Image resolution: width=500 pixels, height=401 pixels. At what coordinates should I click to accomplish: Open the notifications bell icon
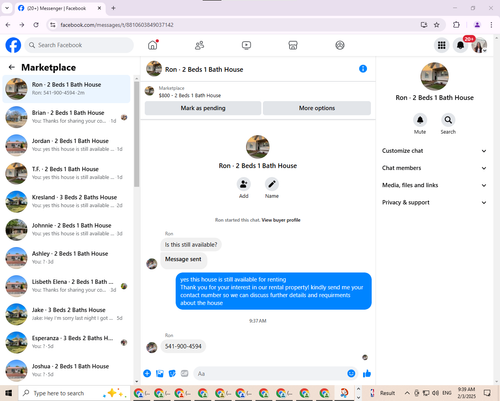pos(460,45)
